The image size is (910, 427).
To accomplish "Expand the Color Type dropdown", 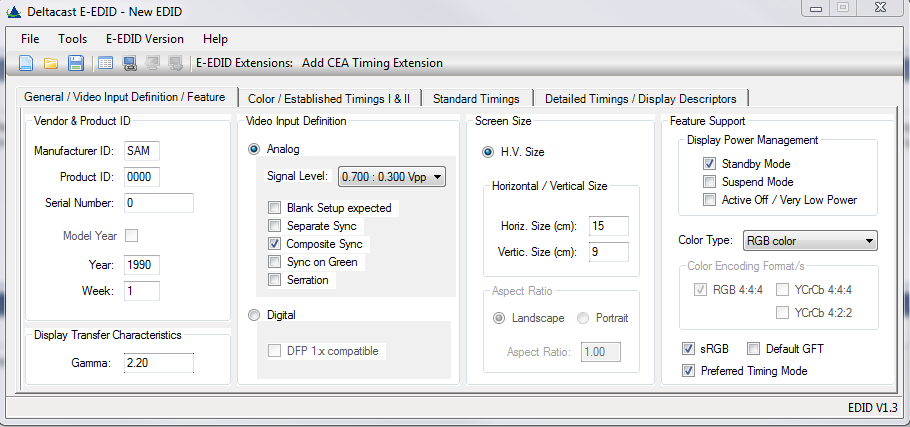I will (x=809, y=240).
